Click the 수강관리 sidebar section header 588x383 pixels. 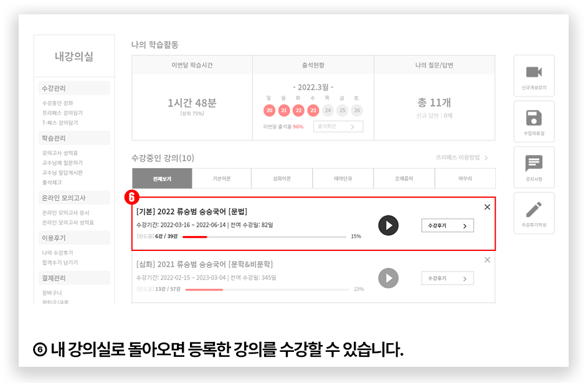point(74,88)
